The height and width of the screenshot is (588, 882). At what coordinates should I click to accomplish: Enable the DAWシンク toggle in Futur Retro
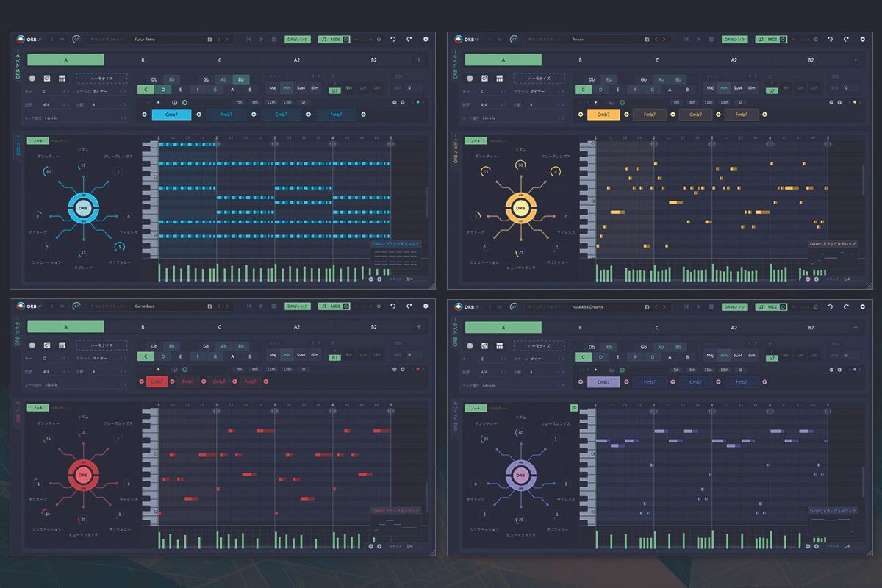tap(296, 38)
